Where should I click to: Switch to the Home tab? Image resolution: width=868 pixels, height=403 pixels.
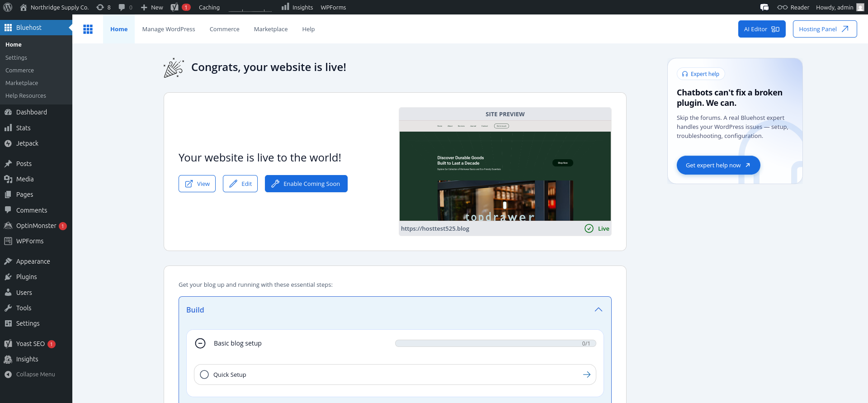(119, 29)
